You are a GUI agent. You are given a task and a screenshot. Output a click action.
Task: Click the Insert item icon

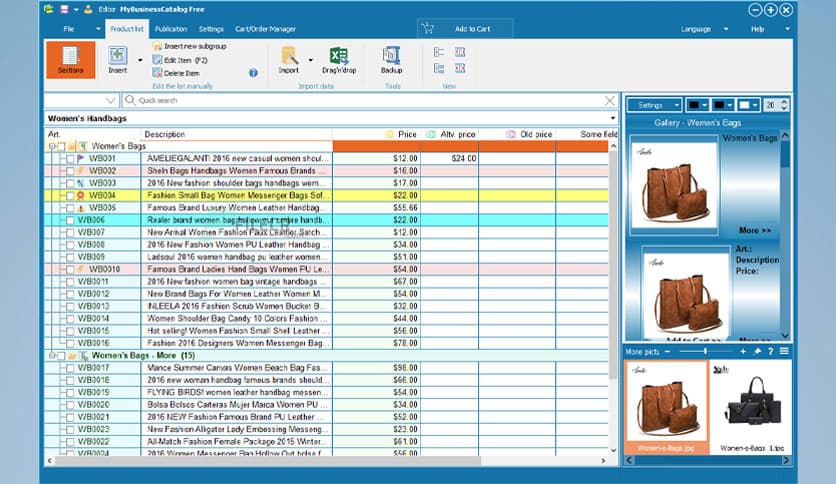pos(117,55)
